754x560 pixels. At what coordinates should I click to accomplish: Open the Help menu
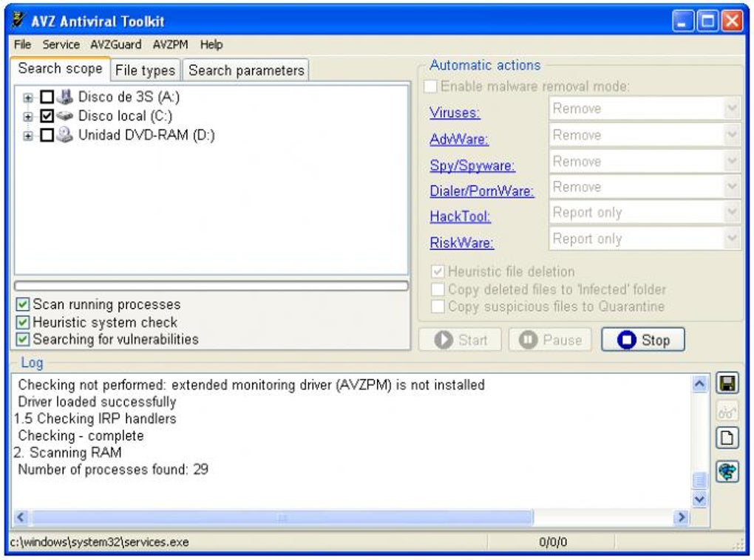(211, 45)
